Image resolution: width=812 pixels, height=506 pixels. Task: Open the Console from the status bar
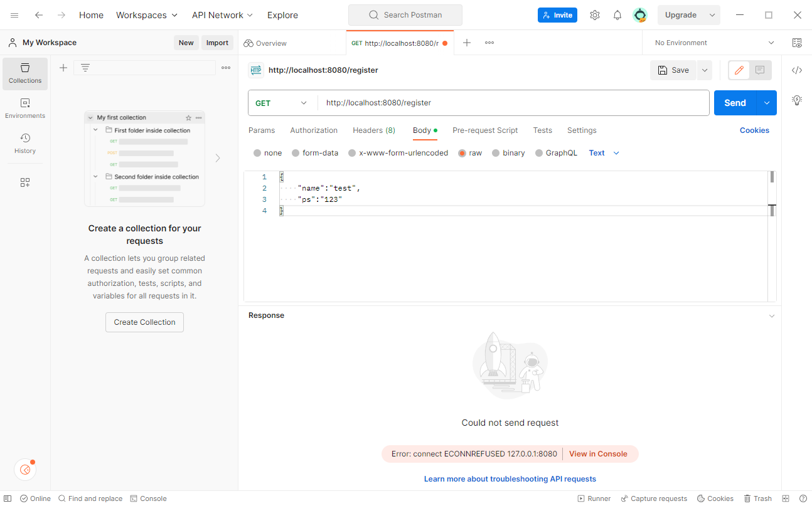(148, 498)
